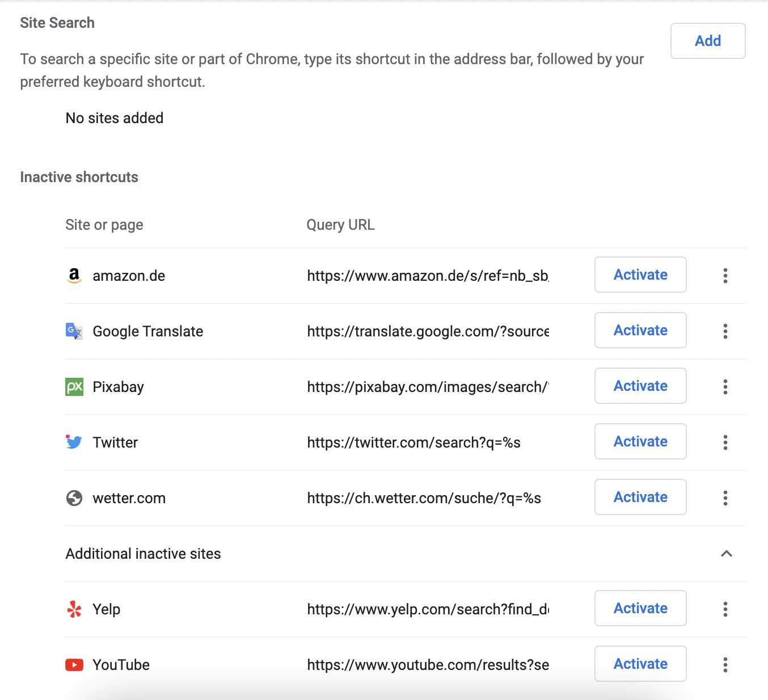
Task: Open more actions menu for Pixabay
Action: click(725, 387)
